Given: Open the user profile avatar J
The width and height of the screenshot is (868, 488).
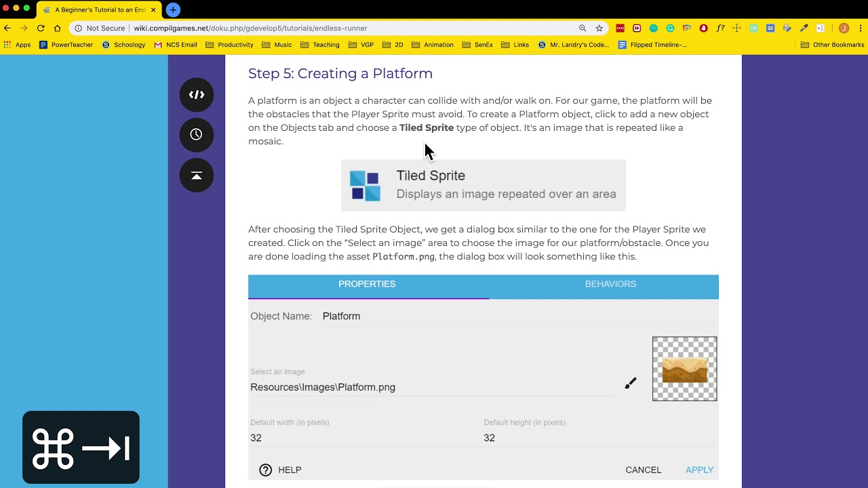Looking at the screenshot, I should click(844, 28).
